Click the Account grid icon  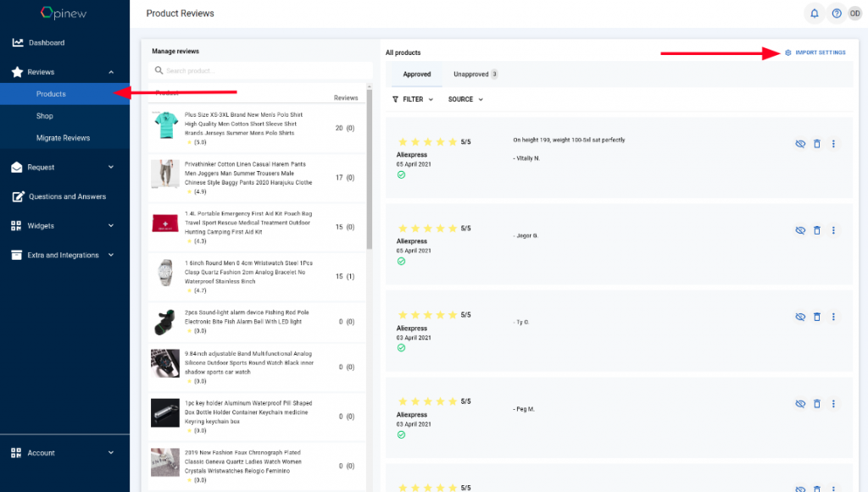tap(16, 453)
